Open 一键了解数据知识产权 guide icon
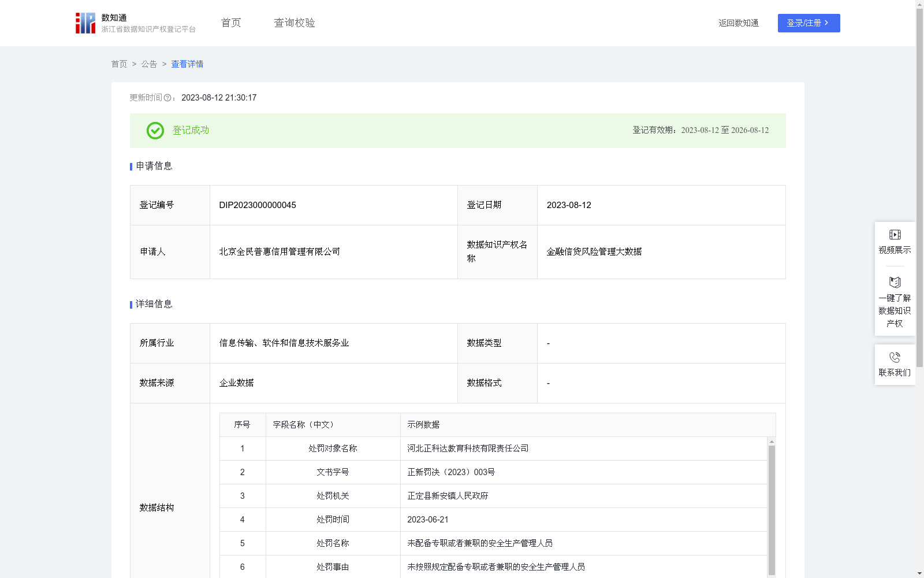Image resolution: width=924 pixels, height=578 pixels. (x=895, y=283)
